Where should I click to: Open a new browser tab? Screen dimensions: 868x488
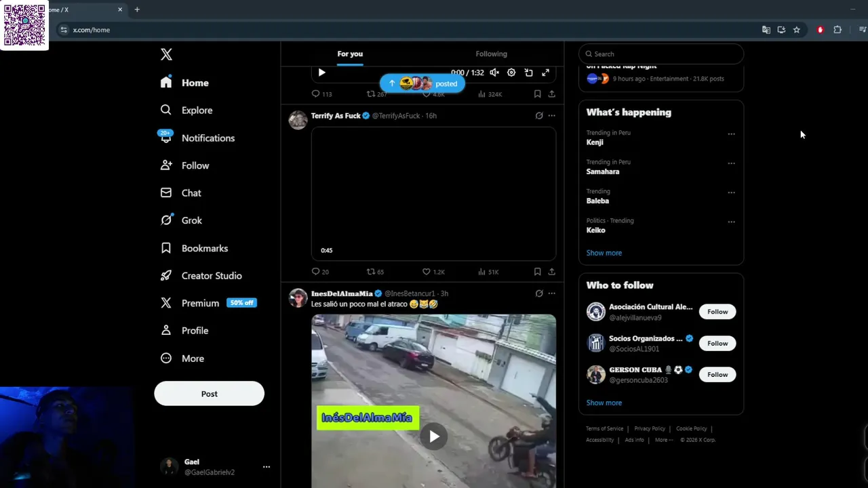point(137,9)
